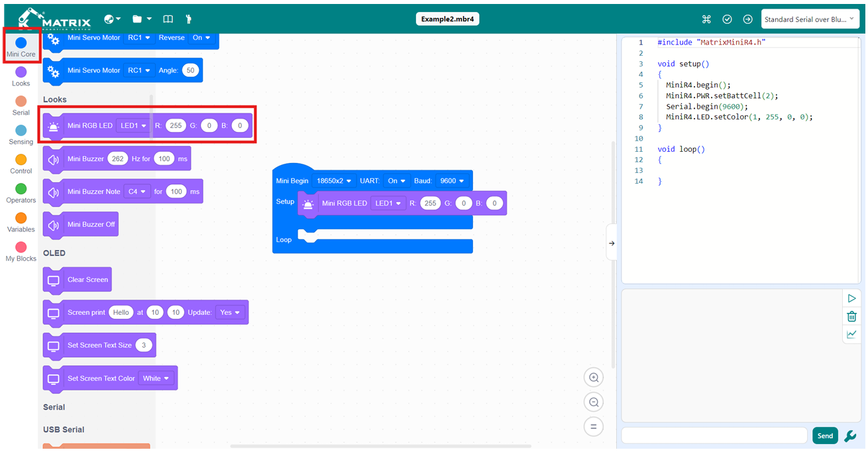Select the Serial category
868x458 pixels.
[21, 105]
